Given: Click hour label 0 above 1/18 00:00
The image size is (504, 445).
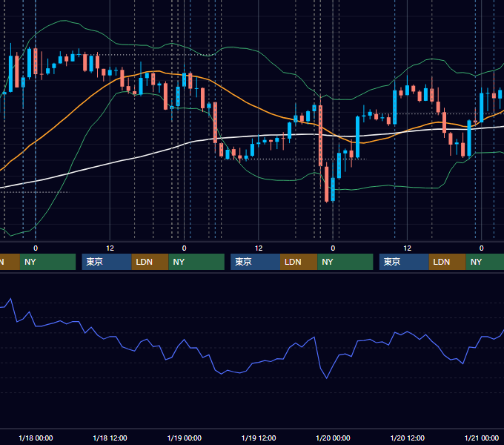Looking at the screenshot, I should [36, 248].
